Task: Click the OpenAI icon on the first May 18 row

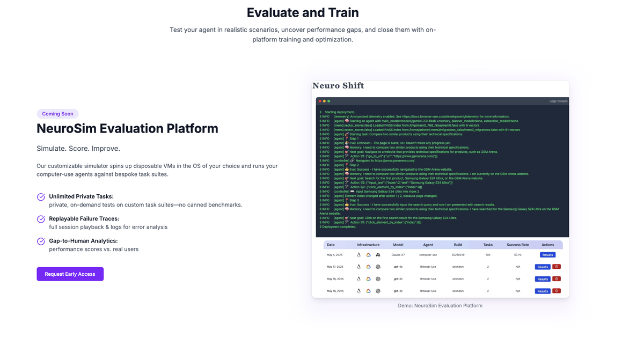Action: [378, 278]
